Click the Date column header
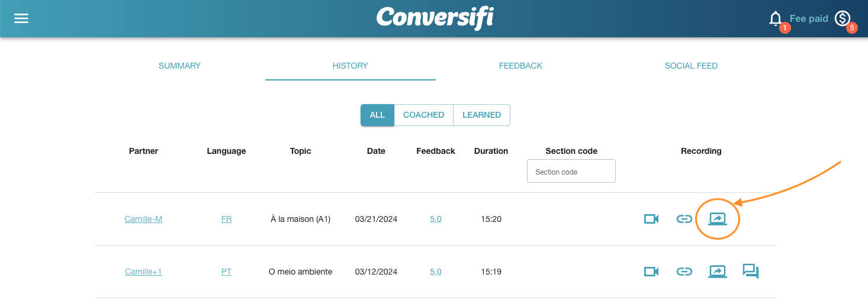The image size is (868, 300). [376, 151]
